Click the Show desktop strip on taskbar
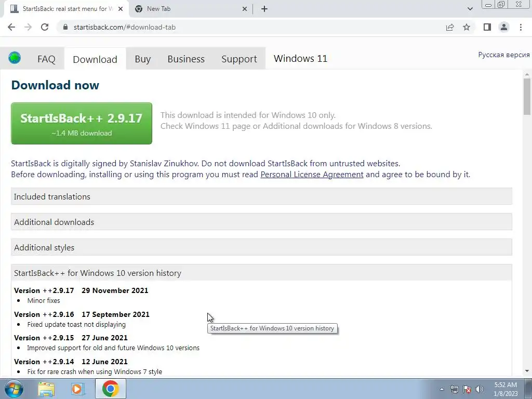The image size is (532, 399). click(x=528, y=389)
